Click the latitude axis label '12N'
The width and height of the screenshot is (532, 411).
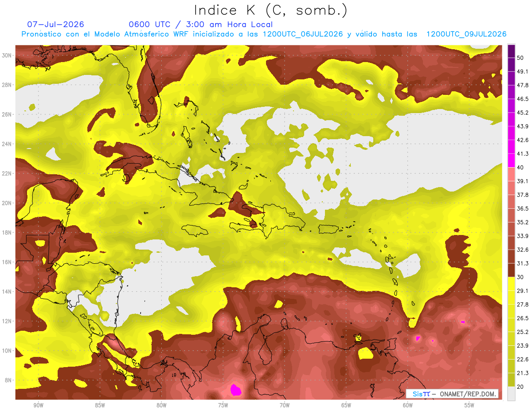[x=7, y=321]
